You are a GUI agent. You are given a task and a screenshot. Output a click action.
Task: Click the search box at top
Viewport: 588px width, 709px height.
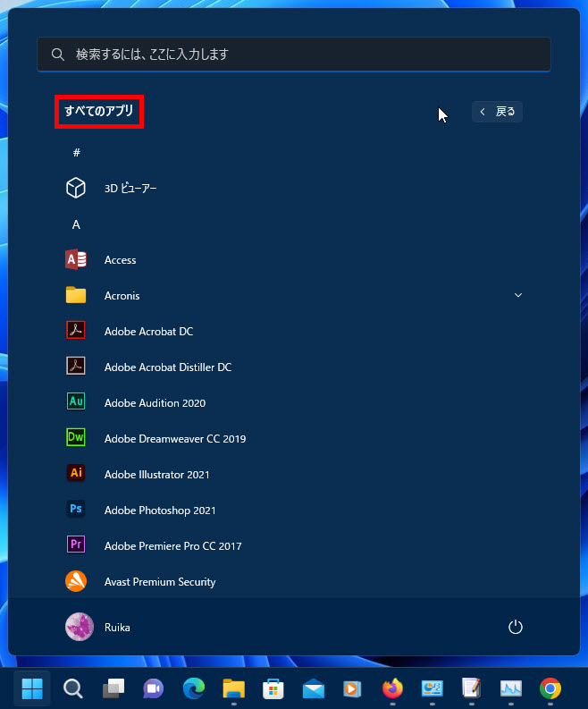tap(293, 55)
